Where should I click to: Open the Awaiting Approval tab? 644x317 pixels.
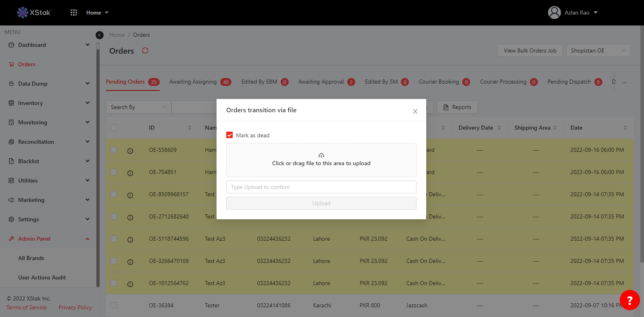[x=321, y=82]
